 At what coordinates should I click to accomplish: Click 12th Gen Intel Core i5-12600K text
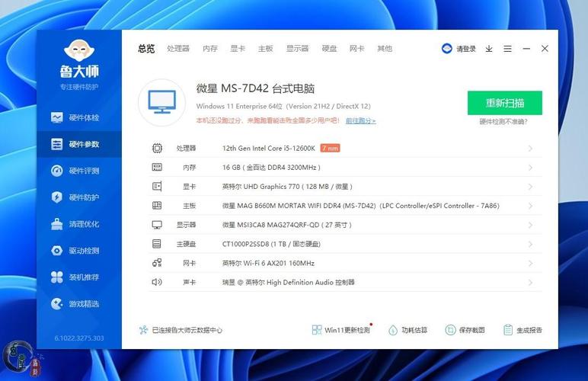coord(269,148)
